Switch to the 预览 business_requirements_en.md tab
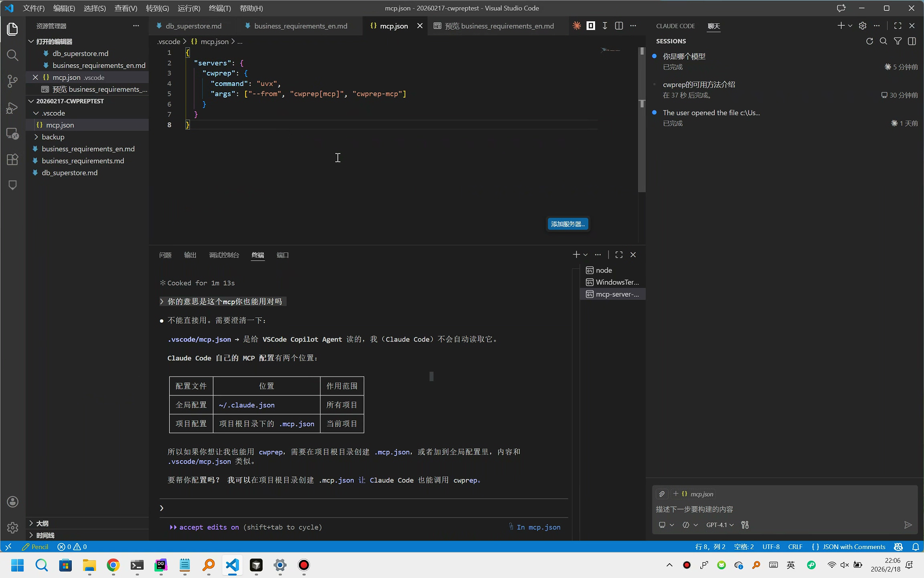 (499, 26)
